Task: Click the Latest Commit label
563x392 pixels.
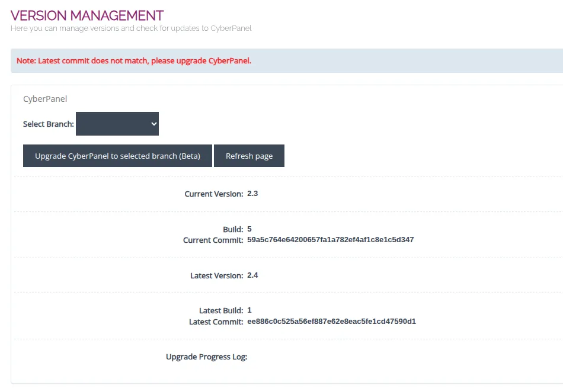Action: [216, 322]
